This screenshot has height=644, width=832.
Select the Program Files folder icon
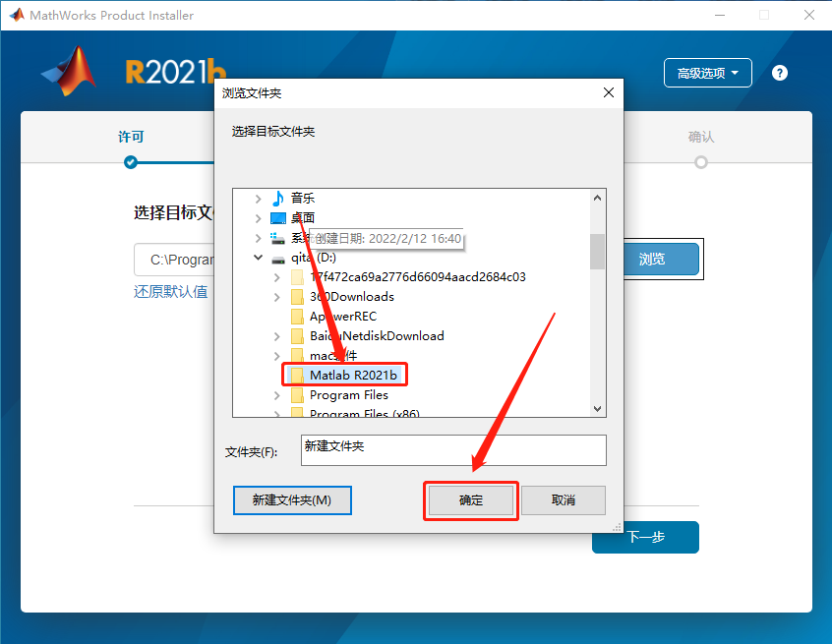(298, 394)
